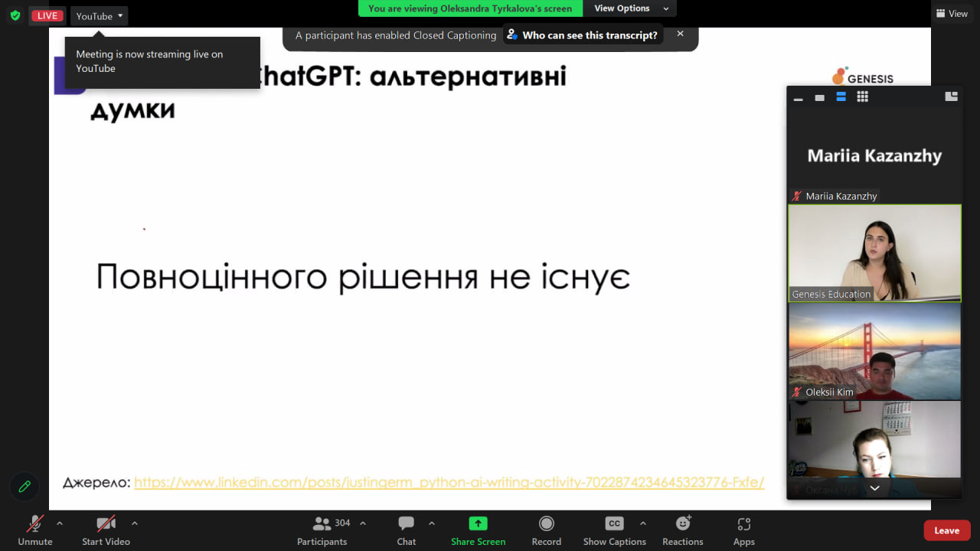Open the green pencil annotation tool

24,486
